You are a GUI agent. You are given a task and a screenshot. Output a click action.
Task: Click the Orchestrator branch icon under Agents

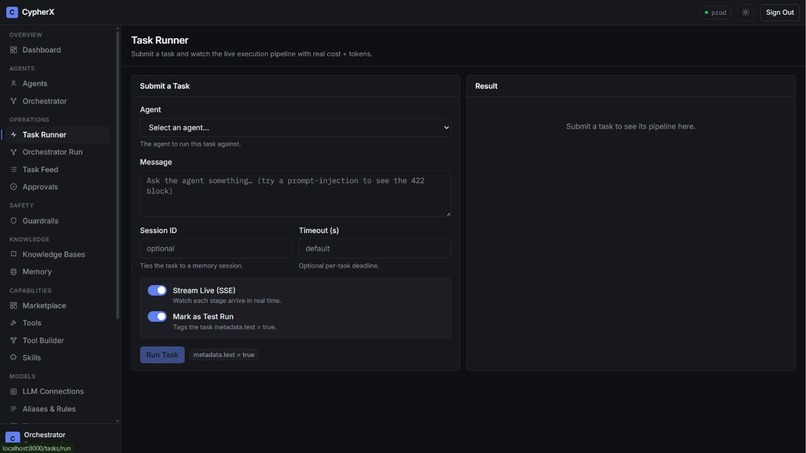pyautogui.click(x=13, y=101)
